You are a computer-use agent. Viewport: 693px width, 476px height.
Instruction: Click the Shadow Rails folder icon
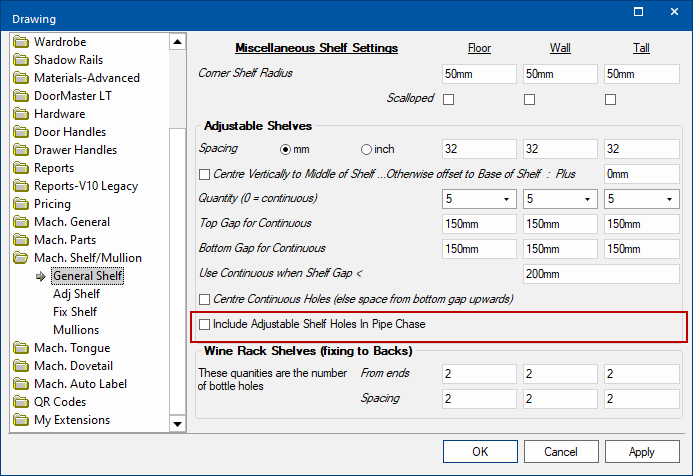pos(21,60)
